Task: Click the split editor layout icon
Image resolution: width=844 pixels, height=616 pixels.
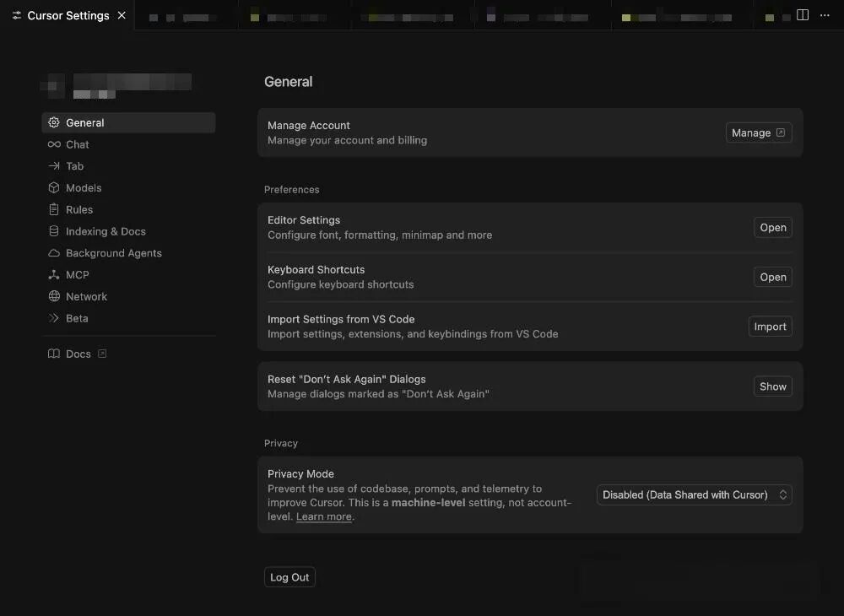Action: click(x=803, y=15)
